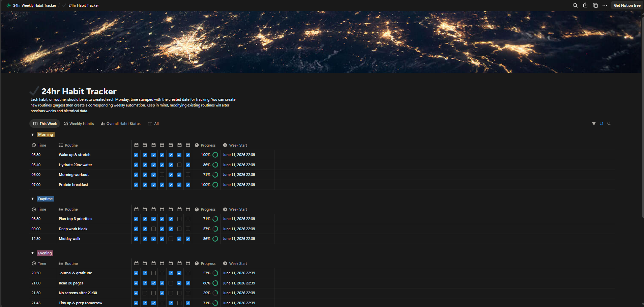Image resolution: width=644 pixels, height=307 pixels.
Task: Click the pie icon in Daytime Progress header
Action: [197, 209]
